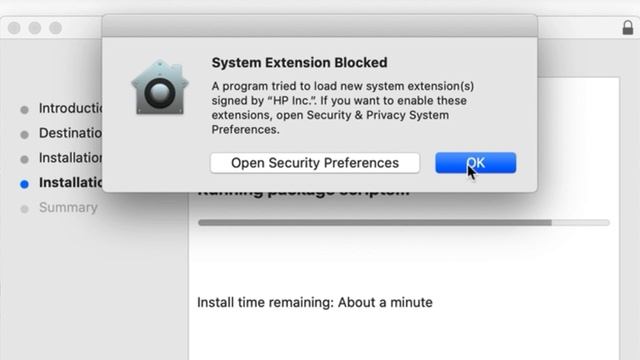Click the Install time remaining label
The height and width of the screenshot is (360, 640).
coord(315,302)
